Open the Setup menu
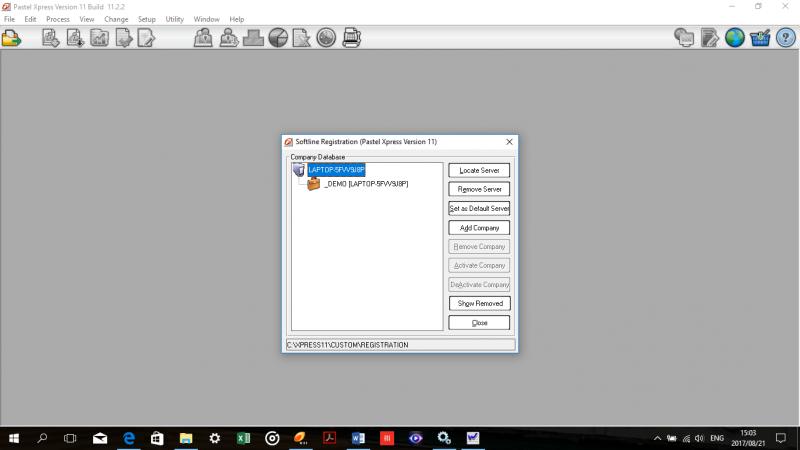 (146, 19)
